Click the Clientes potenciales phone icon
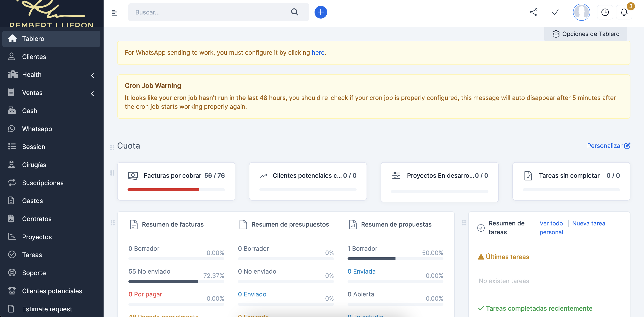Viewport: 644px width, 317px height. coord(12,291)
